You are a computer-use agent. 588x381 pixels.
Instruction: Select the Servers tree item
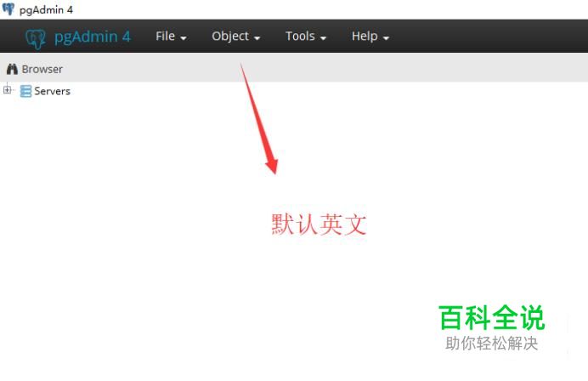coord(52,91)
